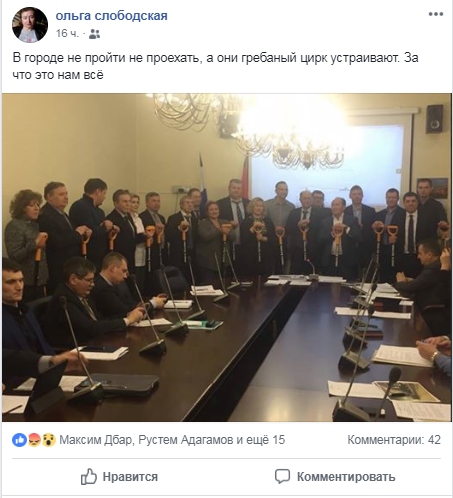Screen dimensions: 453x498
Task: Click the angry reaction emoji icon
Action: 34,440
